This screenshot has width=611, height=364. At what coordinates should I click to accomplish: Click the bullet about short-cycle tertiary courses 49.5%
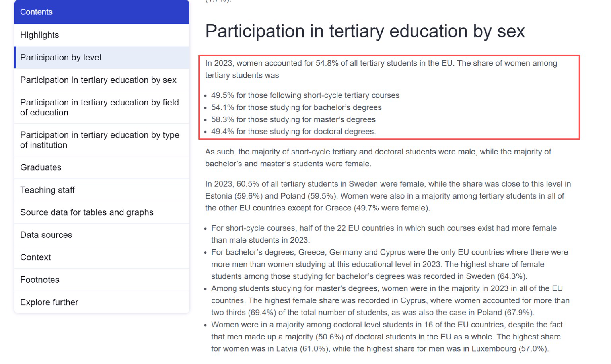point(305,95)
